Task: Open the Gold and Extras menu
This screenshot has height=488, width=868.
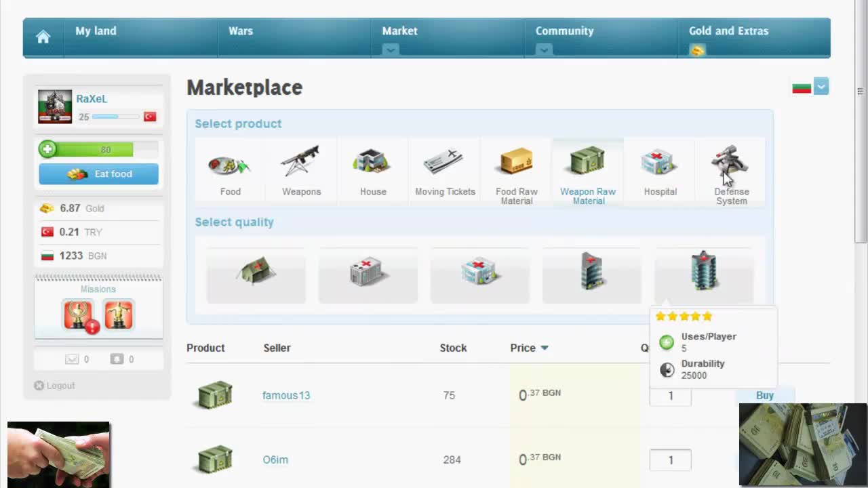Action: point(728,31)
